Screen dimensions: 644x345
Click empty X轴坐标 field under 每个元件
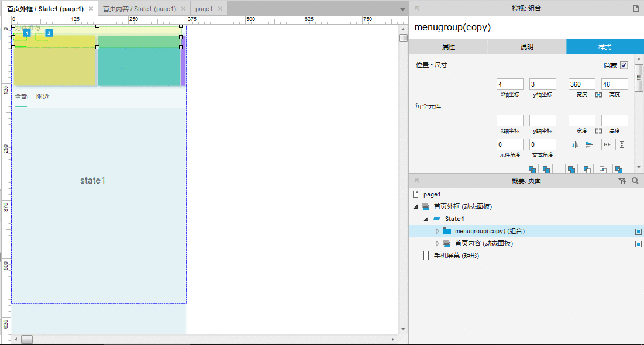(x=509, y=120)
